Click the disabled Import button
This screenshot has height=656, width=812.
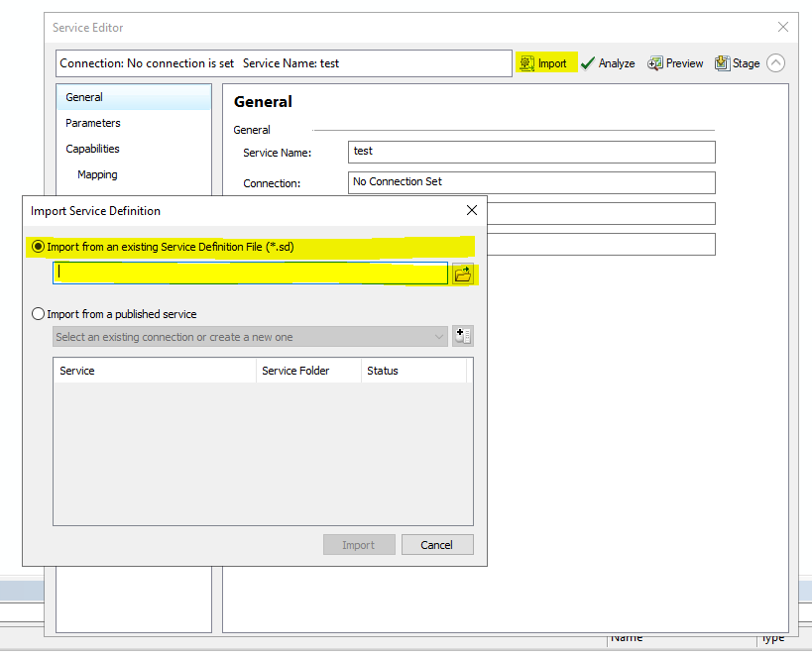point(358,544)
